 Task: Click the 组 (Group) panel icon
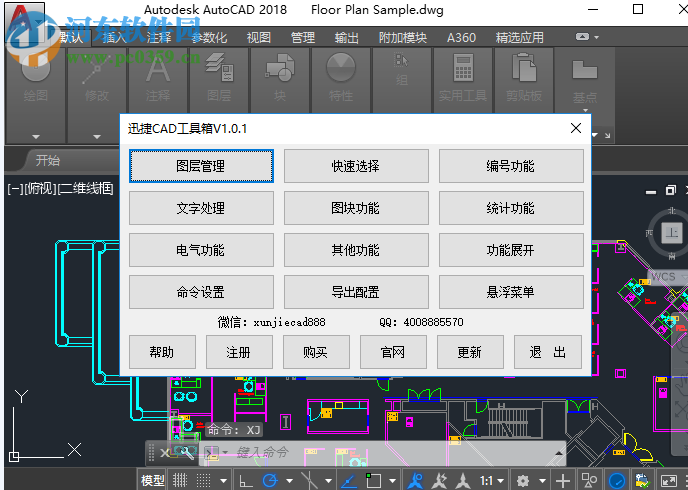[x=401, y=60]
